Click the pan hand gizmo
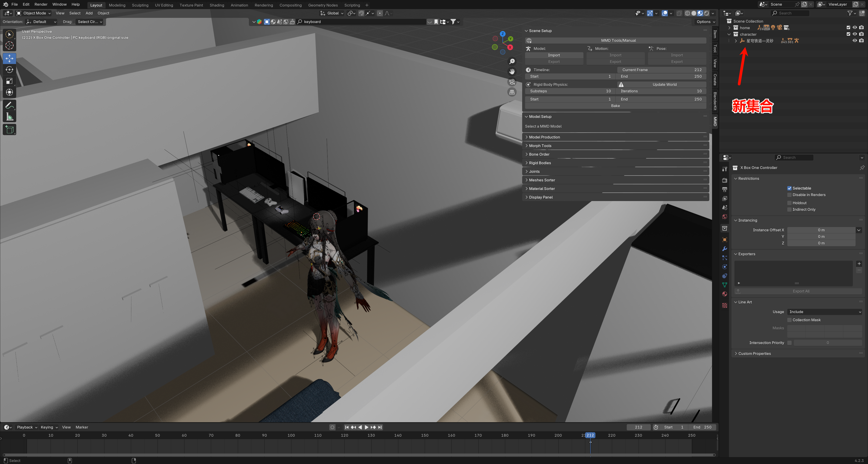The width and height of the screenshot is (868, 464). (512, 71)
